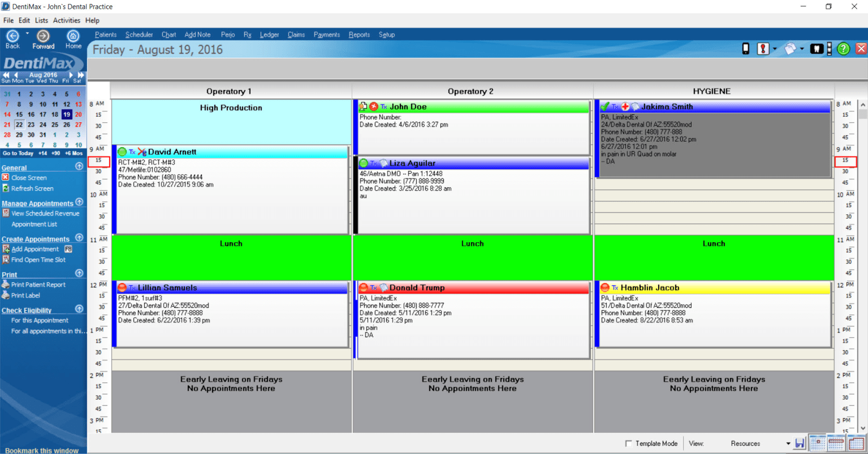Collapse the General section
The height and width of the screenshot is (454, 868).
click(x=79, y=166)
